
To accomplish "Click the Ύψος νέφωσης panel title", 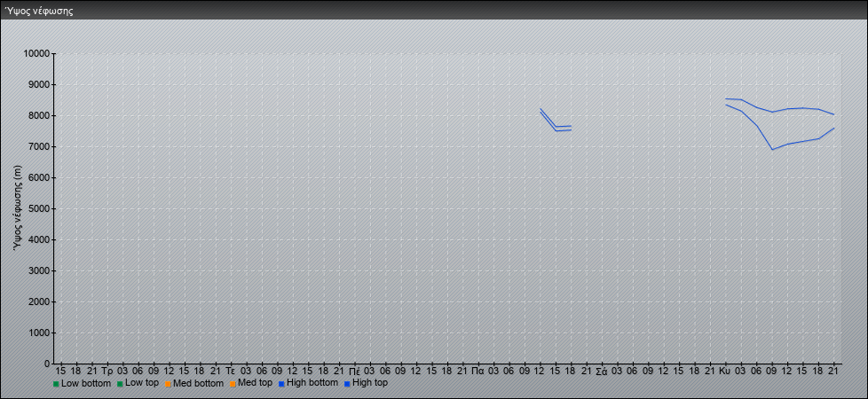I will (x=38, y=12).
